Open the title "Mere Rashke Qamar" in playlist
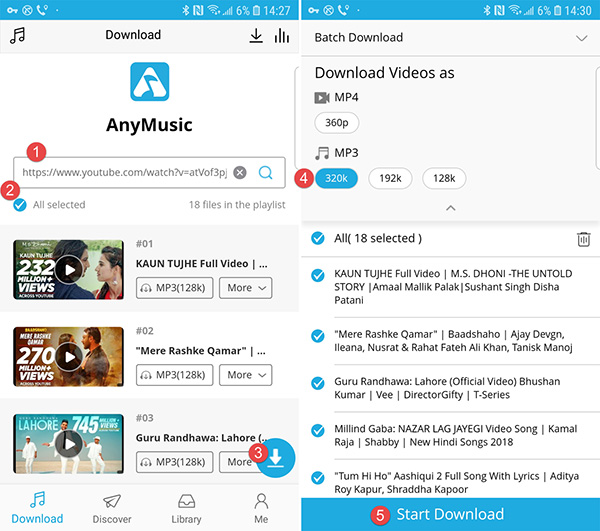Image resolution: width=600 pixels, height=531 pixels. click(201, 351)
